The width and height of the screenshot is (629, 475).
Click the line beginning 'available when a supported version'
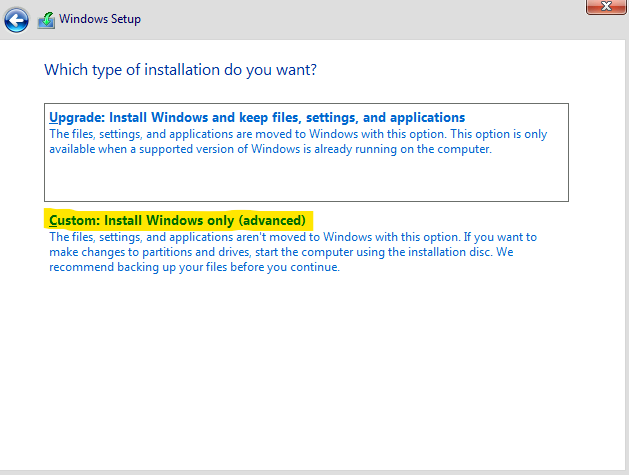270,149
